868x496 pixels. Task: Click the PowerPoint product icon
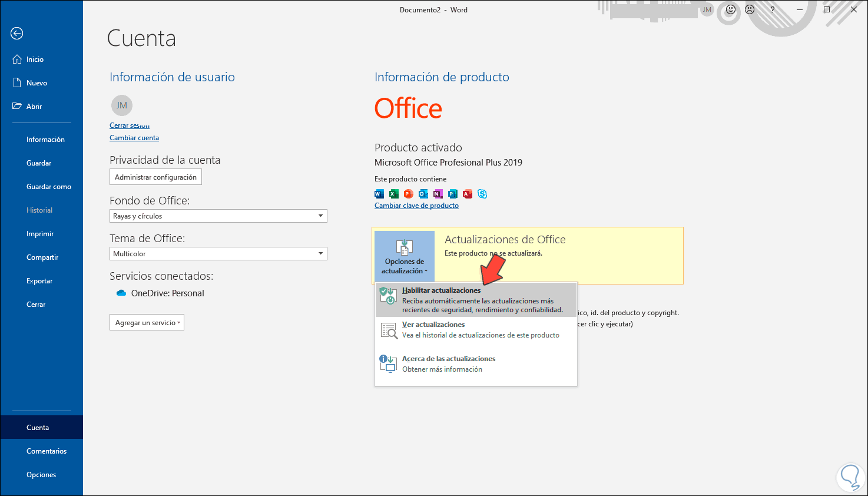[x=409, y=194]
